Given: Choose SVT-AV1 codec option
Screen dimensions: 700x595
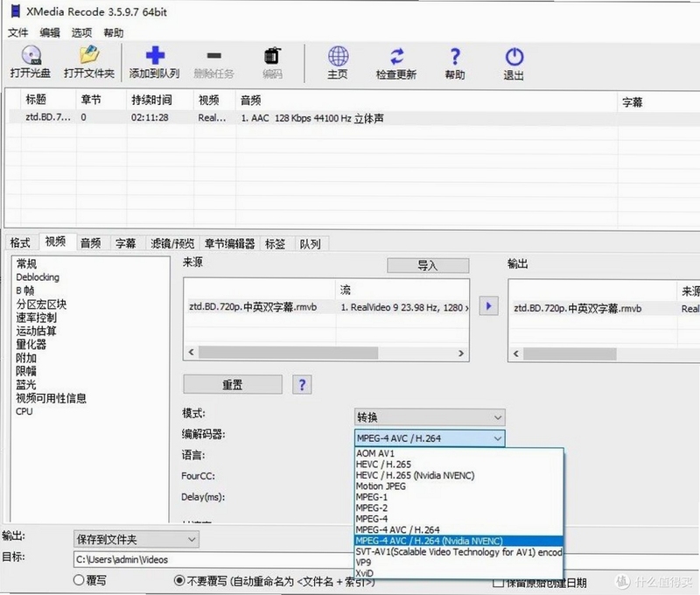Looking at the screenshot, I should coord(458,552).
